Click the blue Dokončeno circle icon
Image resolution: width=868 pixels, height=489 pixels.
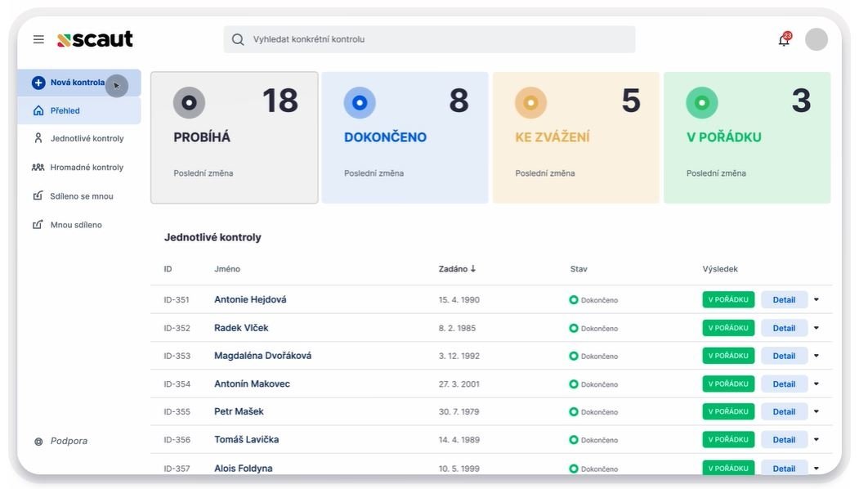tap(360, 103)
